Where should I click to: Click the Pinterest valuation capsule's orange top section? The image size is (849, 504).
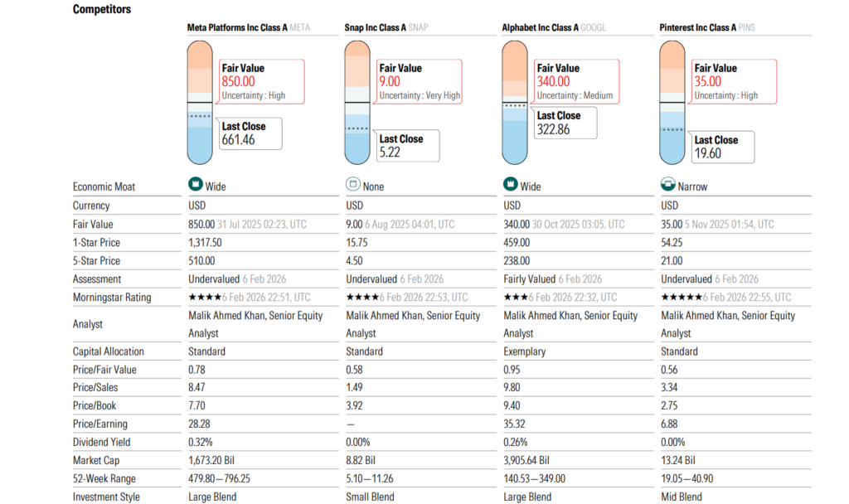[672, 62]
